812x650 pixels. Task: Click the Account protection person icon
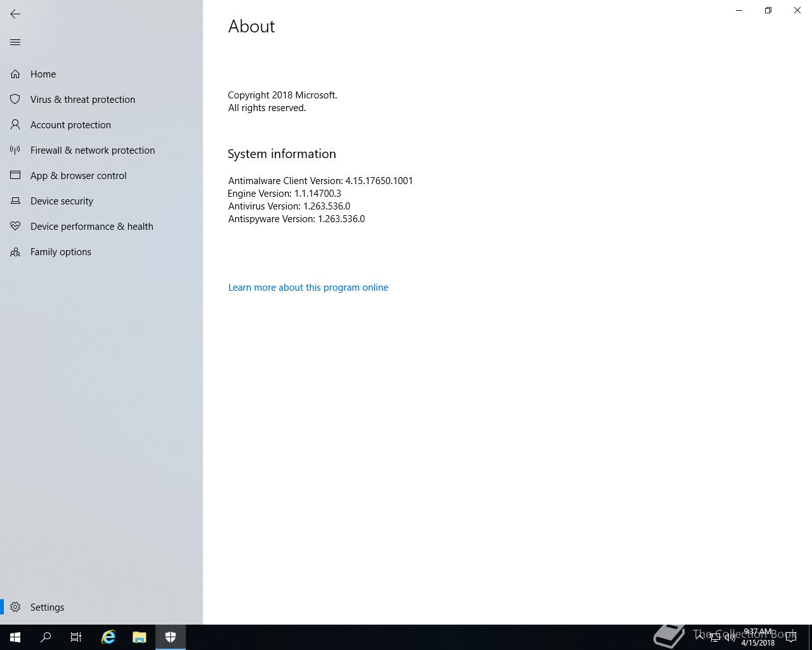tap(15, 125)
